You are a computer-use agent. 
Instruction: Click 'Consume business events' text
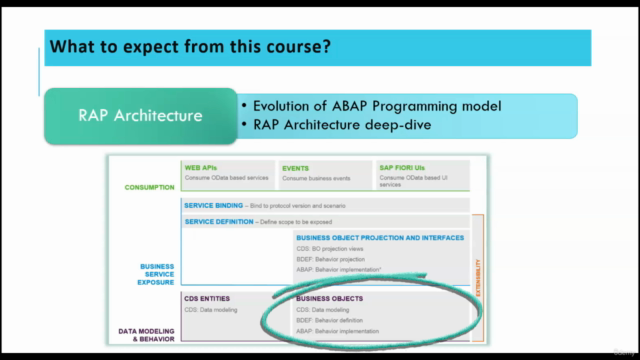point(316,178)
